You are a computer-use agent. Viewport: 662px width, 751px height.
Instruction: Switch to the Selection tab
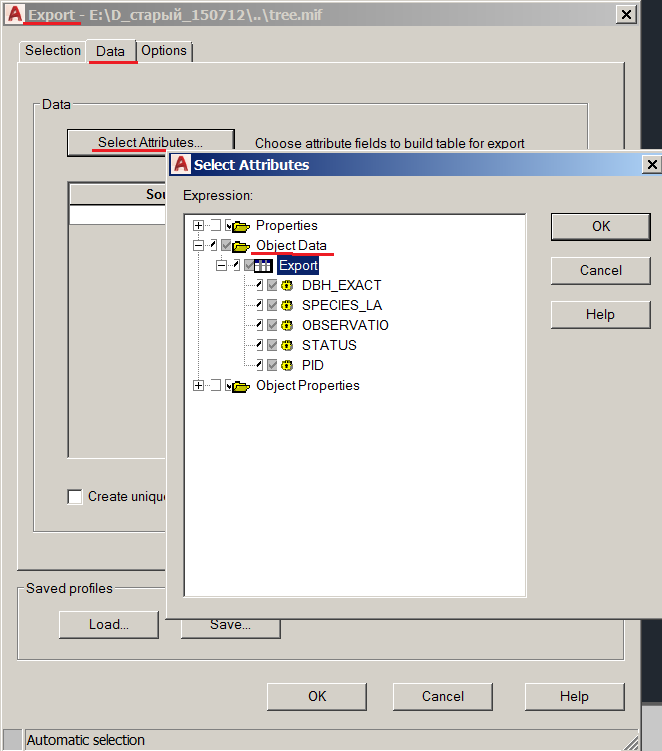coord(53,51)
